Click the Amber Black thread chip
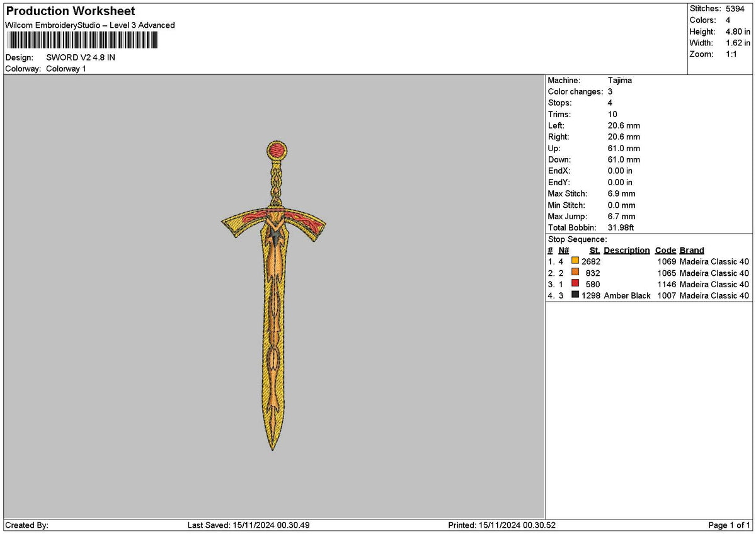The width and height of the screenshot is (756, 534). tap(574, 295)
